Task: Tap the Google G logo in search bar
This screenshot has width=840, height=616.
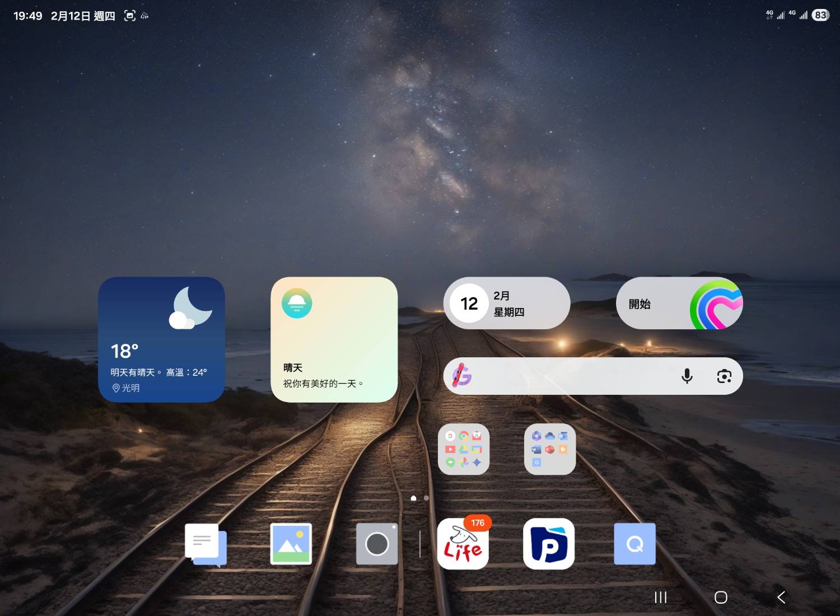Action: 462,376
